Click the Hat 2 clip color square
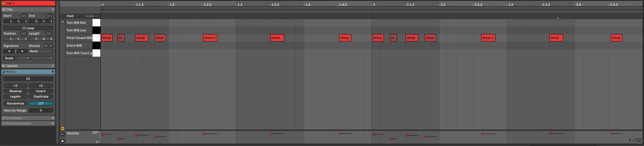The image size is (644, 146). [4, 3]
